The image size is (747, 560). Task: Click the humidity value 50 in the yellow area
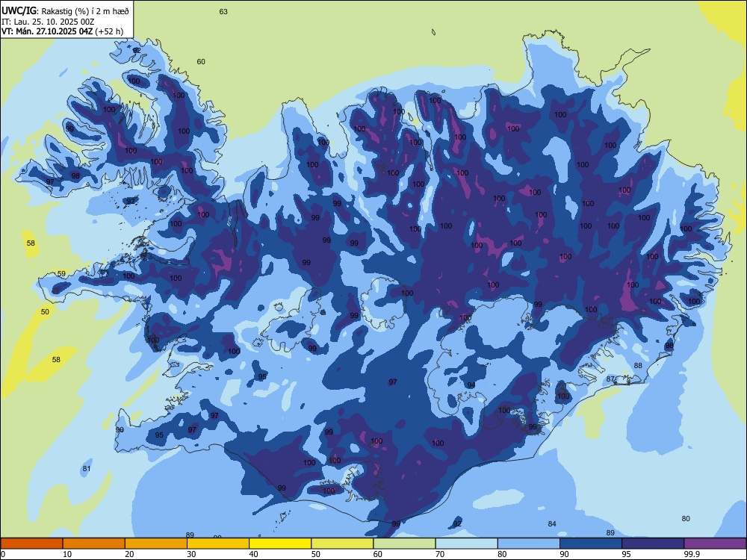(x=45, y=312)
